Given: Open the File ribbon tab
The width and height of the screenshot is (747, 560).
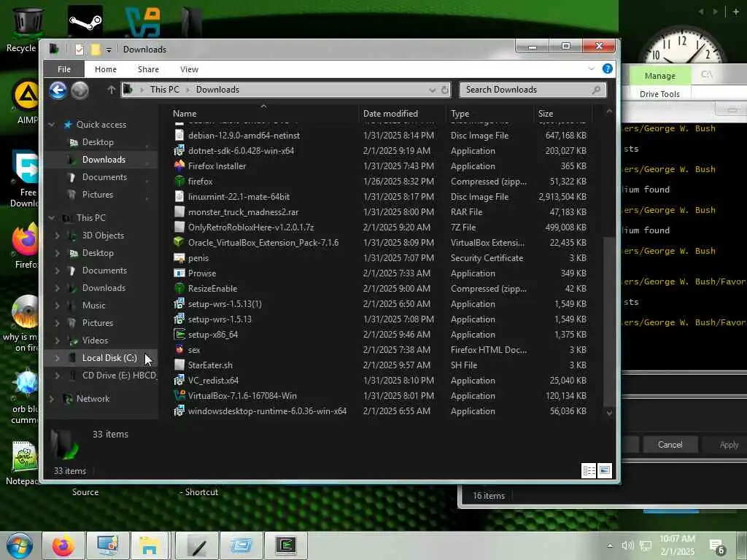Looking at the screenshot, I should tap(64, 69).
